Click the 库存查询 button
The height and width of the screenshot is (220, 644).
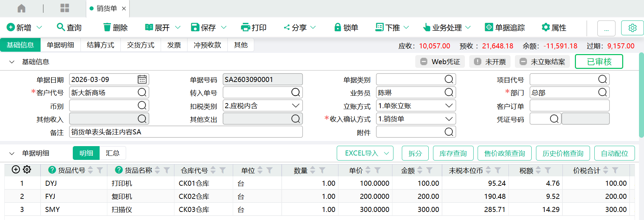click(x=453, y=153)
